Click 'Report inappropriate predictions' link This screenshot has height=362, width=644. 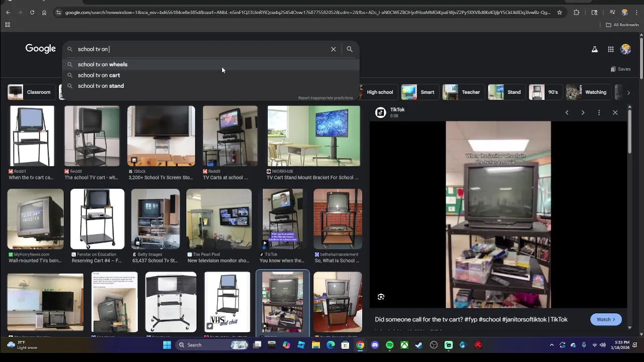[326, 98]
